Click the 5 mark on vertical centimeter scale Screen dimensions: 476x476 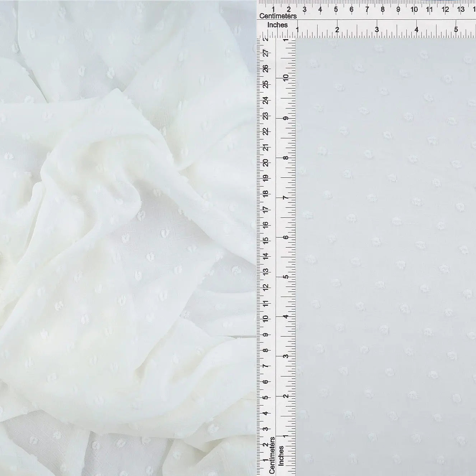[266, 397]
